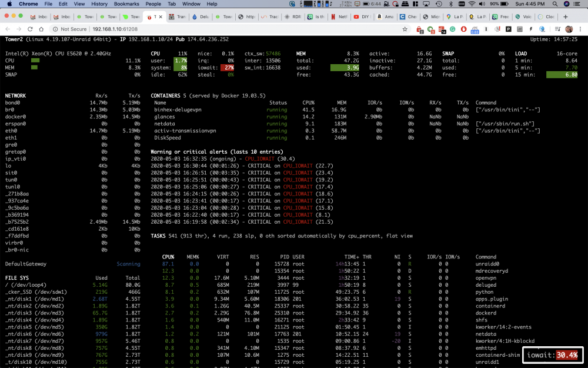Open the red extension showing badge 14

coord(442,29)
